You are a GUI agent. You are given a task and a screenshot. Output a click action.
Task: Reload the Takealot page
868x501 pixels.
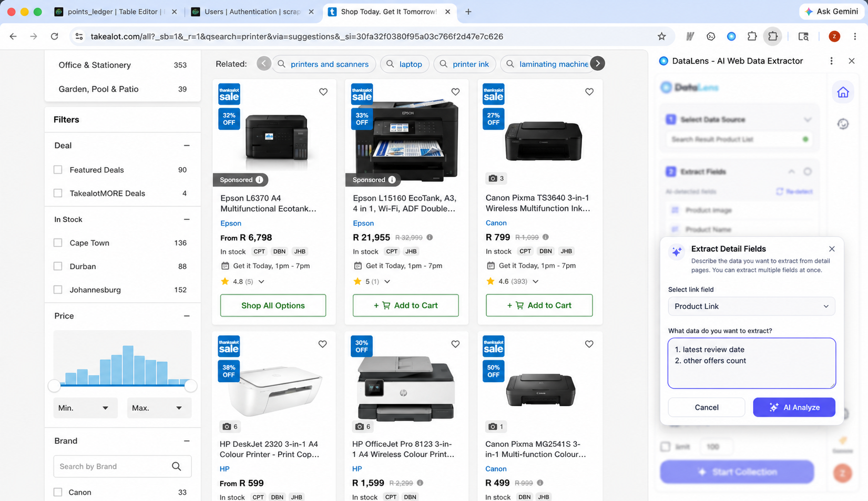click(54, 36)
